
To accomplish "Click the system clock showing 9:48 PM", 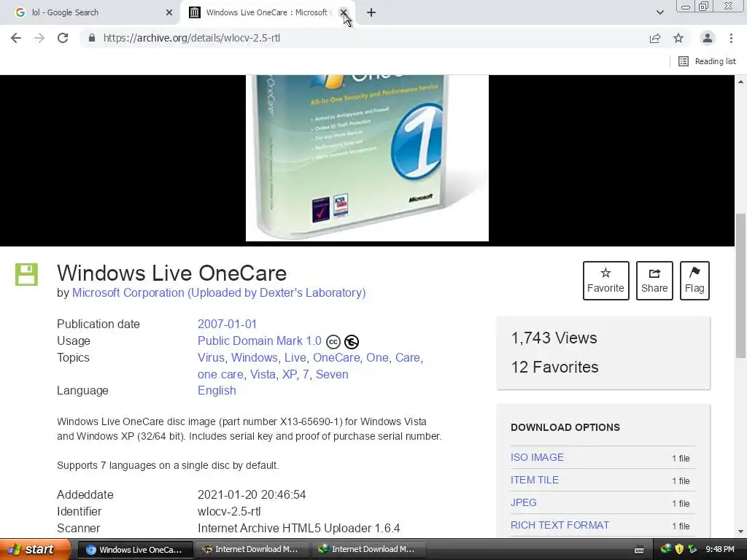I will click(x=719, y=549).
